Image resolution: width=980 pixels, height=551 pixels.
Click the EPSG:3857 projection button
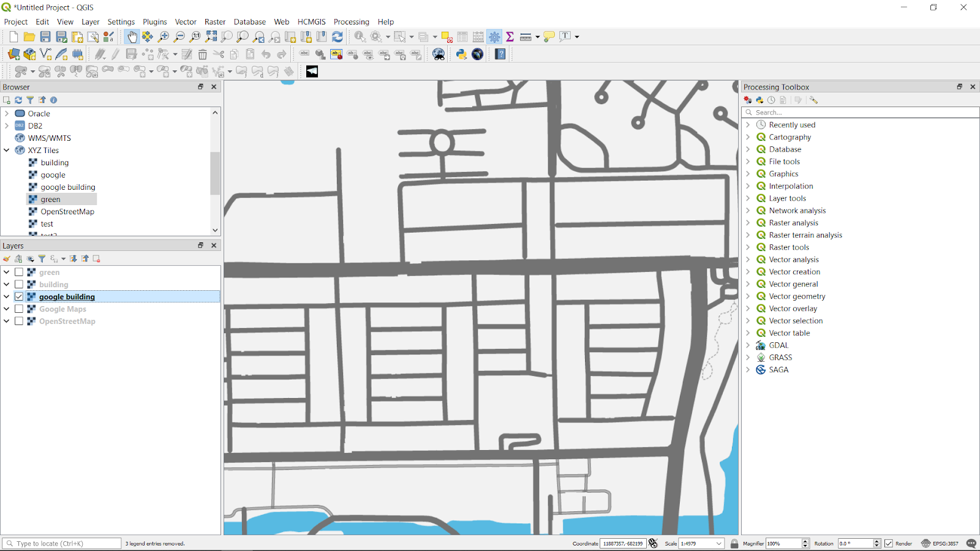tap(941, 543)
